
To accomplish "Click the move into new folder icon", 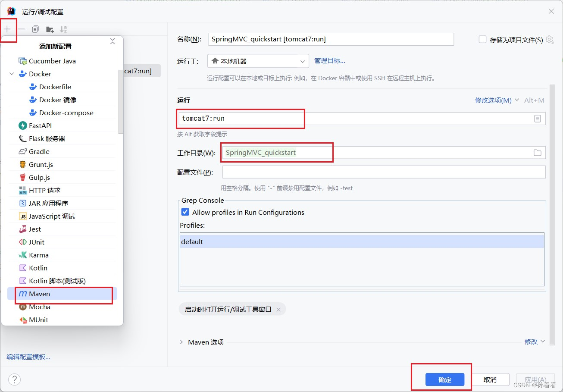I will [50, 29].
